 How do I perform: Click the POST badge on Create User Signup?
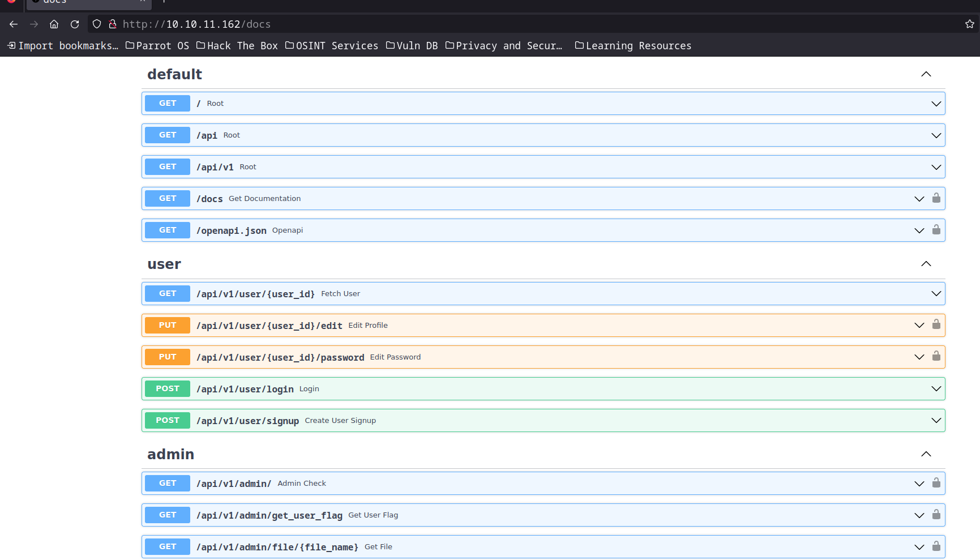[x=168, y=420]
